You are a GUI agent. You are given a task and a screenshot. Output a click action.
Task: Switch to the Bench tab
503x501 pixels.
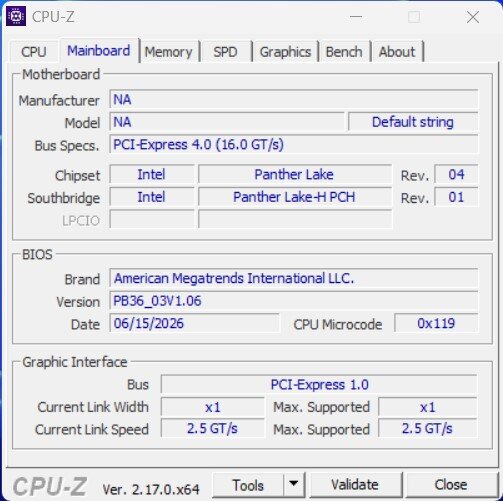click(x=344, y=52)
